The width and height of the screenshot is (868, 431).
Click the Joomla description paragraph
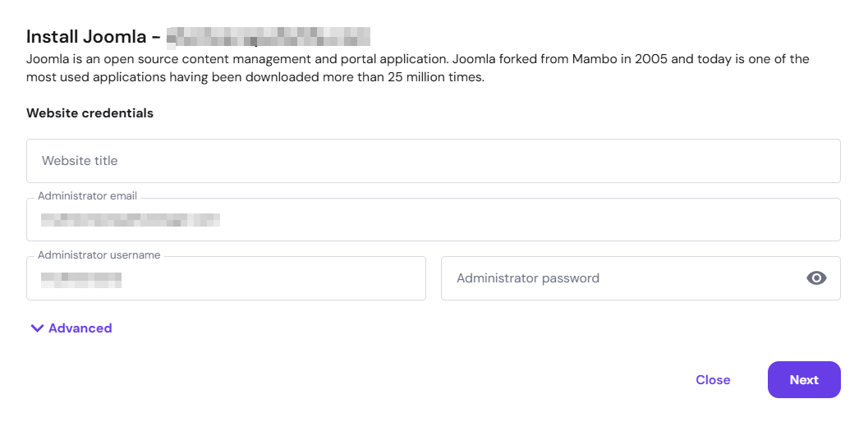coord(418,68)
